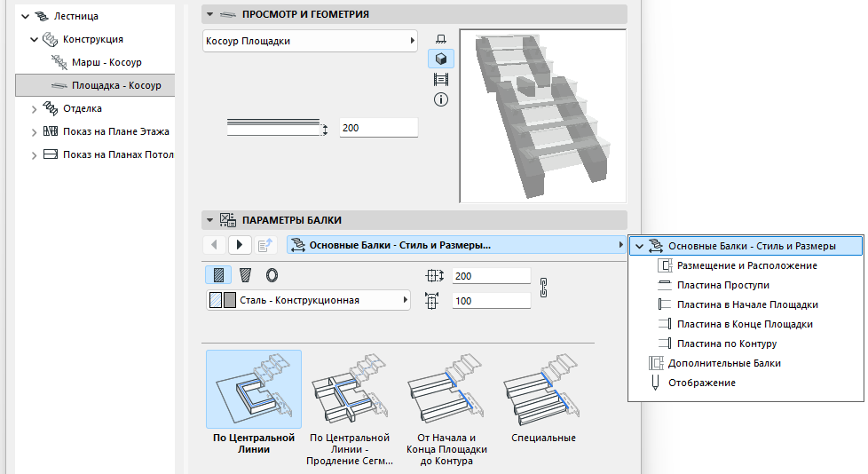
Task: Show element info icon
Action: click(x=440, y=99)
